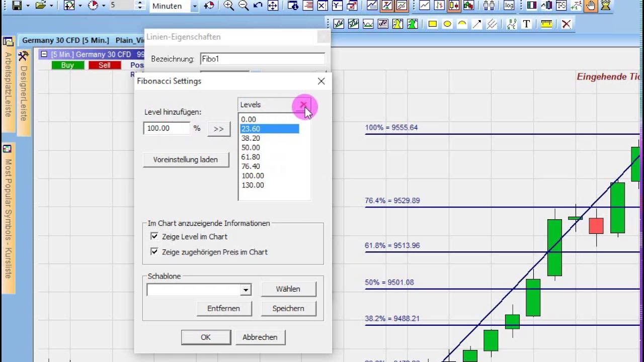644x362 pixels.
Task: Click the Speichern button
Action: 288,308
